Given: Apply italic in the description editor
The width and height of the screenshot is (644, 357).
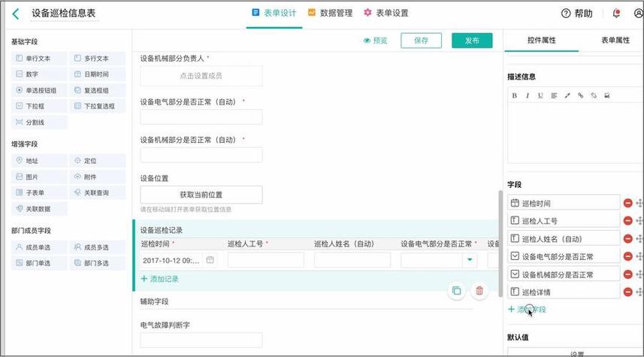Looking at the screenshot, I should click(x=528, y=95).
